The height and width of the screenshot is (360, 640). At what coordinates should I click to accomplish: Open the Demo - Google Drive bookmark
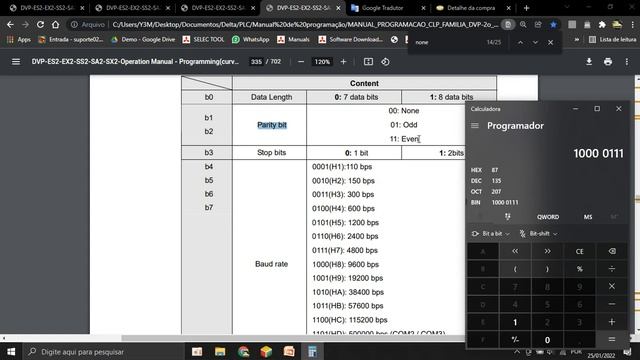[143, 40]
